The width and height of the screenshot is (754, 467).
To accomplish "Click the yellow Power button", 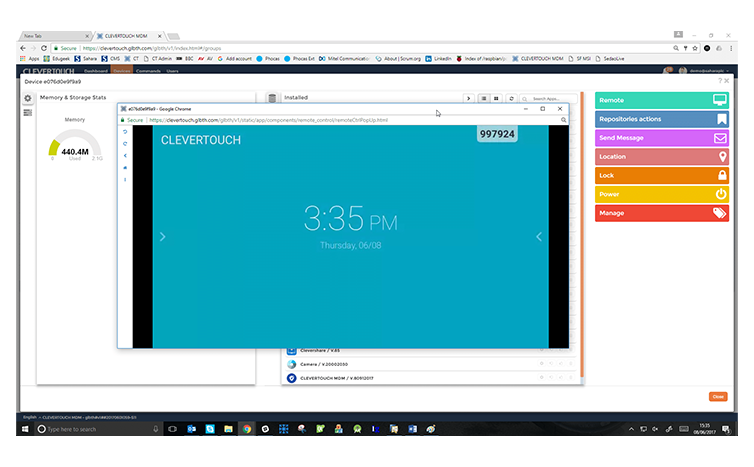I will point(662,194).
